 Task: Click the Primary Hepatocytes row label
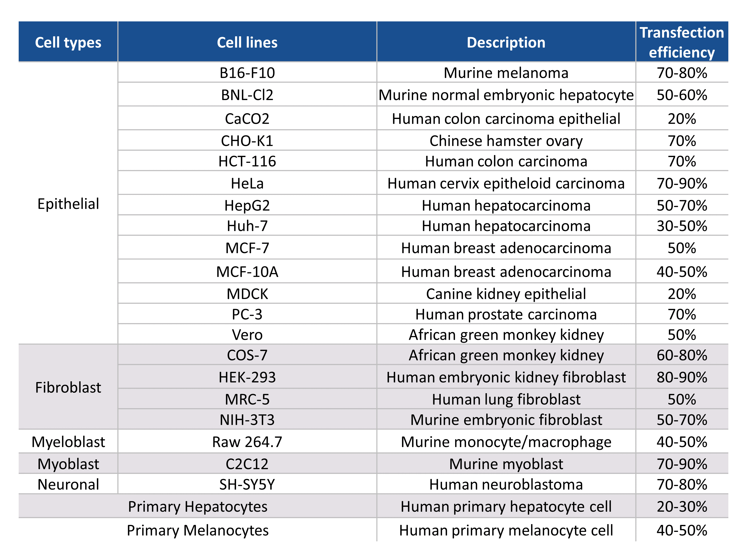click(197, 506)
